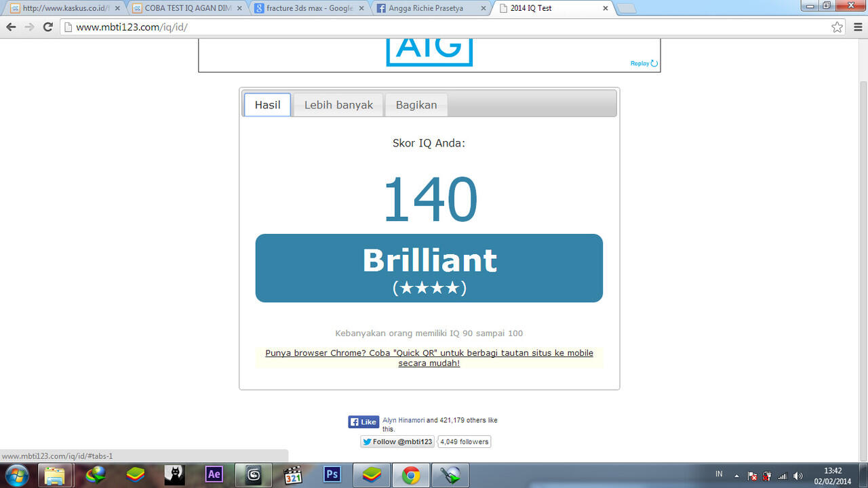
Task: Open Adobe Photoshop from the taskbar
Action: point(332,475)
